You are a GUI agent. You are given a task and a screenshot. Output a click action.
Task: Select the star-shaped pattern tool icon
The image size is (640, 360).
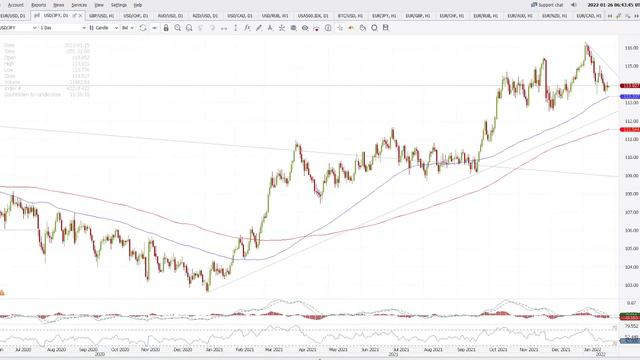coord(282,28)
